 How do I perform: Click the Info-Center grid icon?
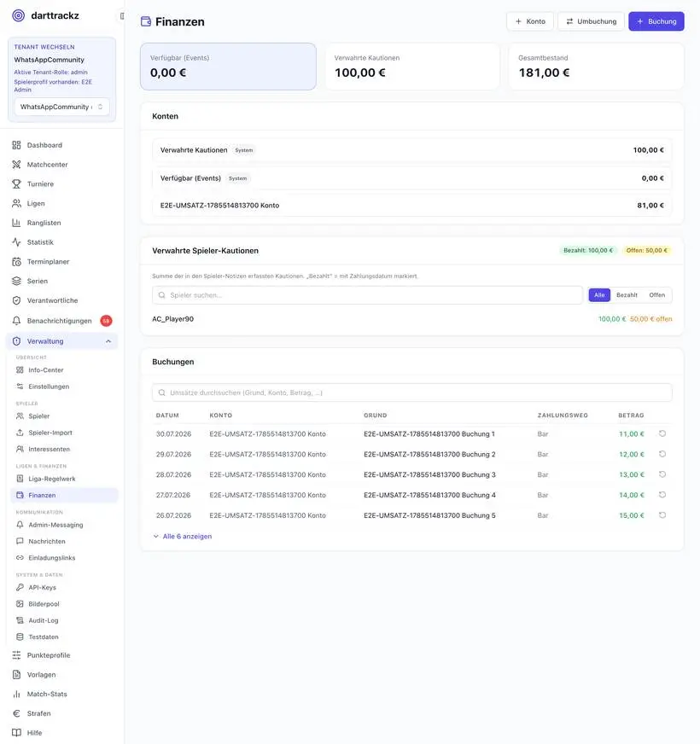[x=20, y=370]
